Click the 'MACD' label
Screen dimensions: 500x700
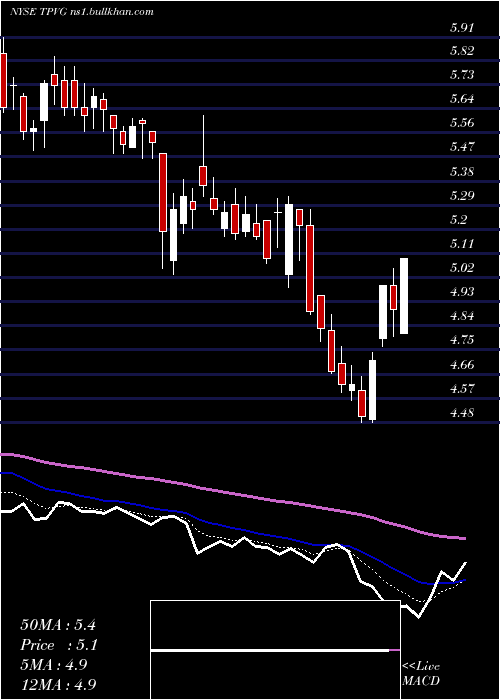pos(421,681)
